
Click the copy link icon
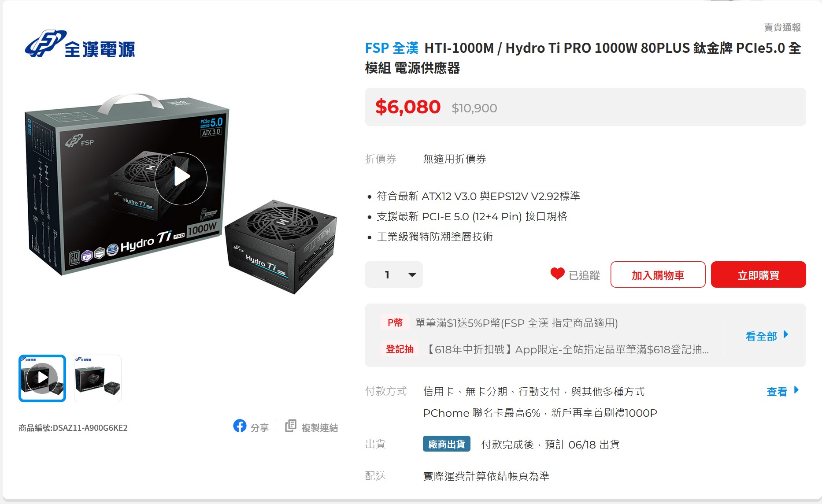coord(291,426)
